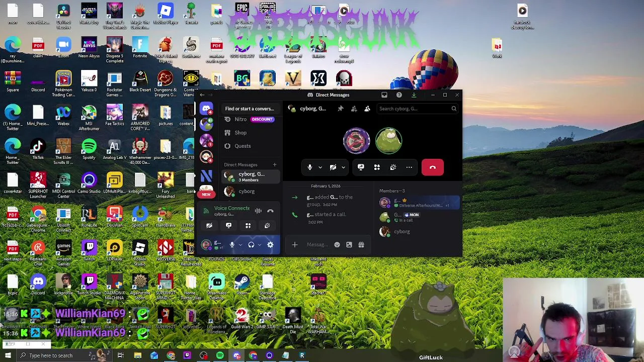Toggle Discord member list icon

pyautogui.click(x=367, y=109)
